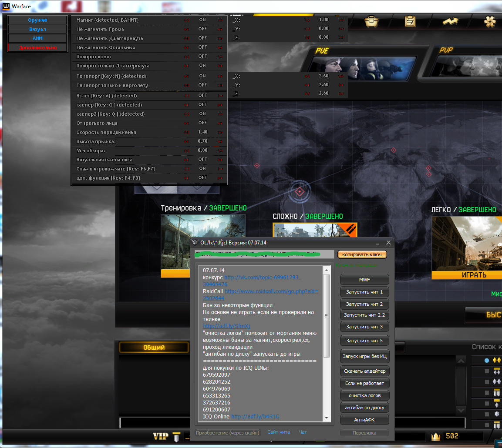The image size is (502, 448).
Task: Open the briefcase inventory icon in top bar
Action: tap(371, 21)
